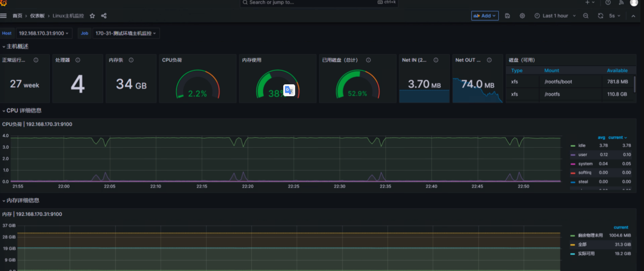Click 内存 | 192.168.170.31:9100 panel title
This screenshot has width=644, height=271.
click(x=32, y=214)
